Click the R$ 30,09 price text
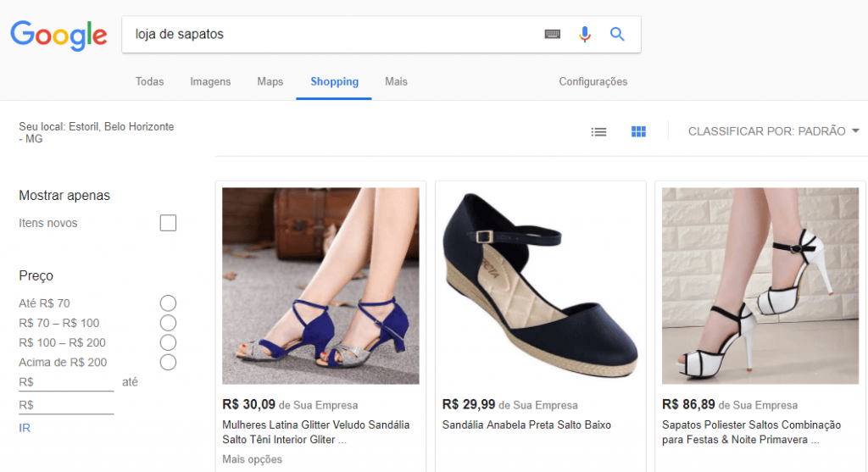 point(248,404)
